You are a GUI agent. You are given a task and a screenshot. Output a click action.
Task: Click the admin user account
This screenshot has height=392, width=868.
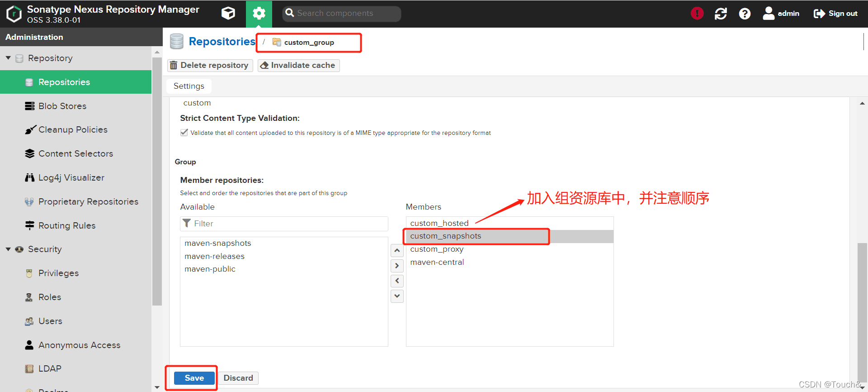tap(781, 14)
